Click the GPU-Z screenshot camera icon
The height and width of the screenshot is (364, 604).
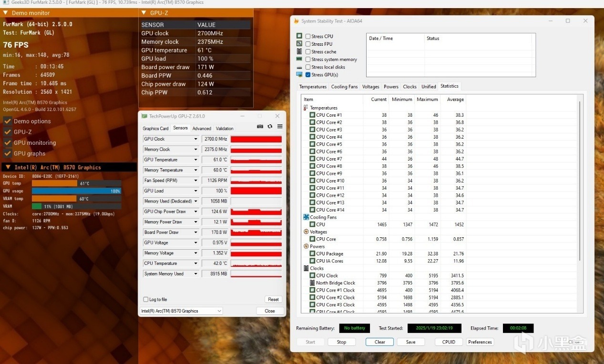tap(260, 127)
